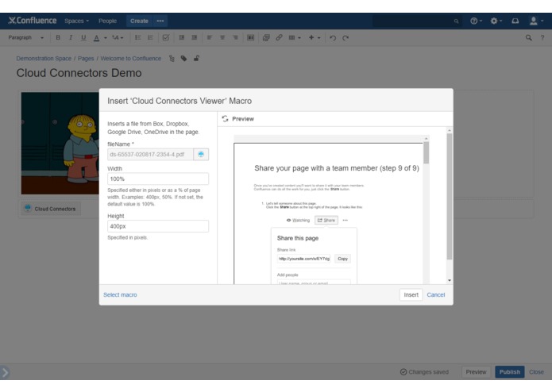Open the notifications inbox icon
552x392 pixels.
click(515, 21)
